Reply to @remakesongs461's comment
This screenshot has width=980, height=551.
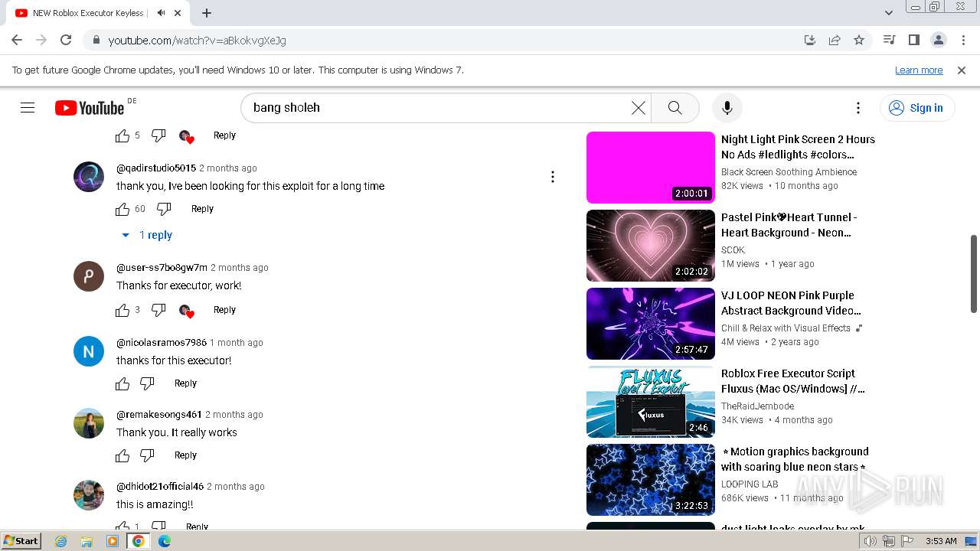185,455
